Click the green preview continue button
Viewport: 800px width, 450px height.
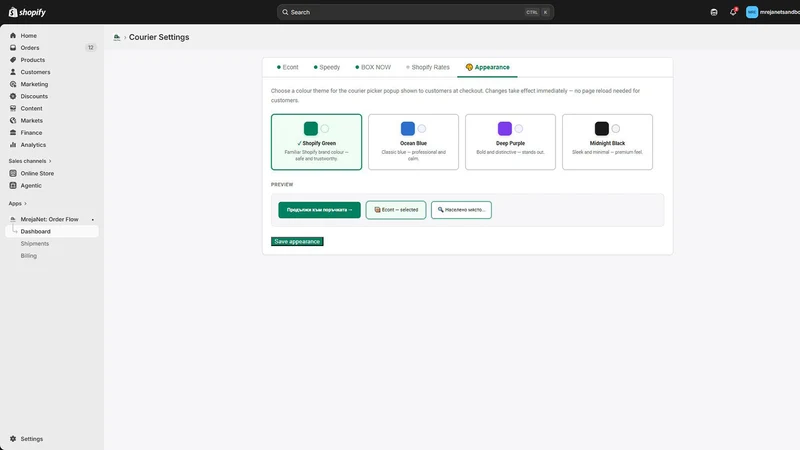click(319, 210)
